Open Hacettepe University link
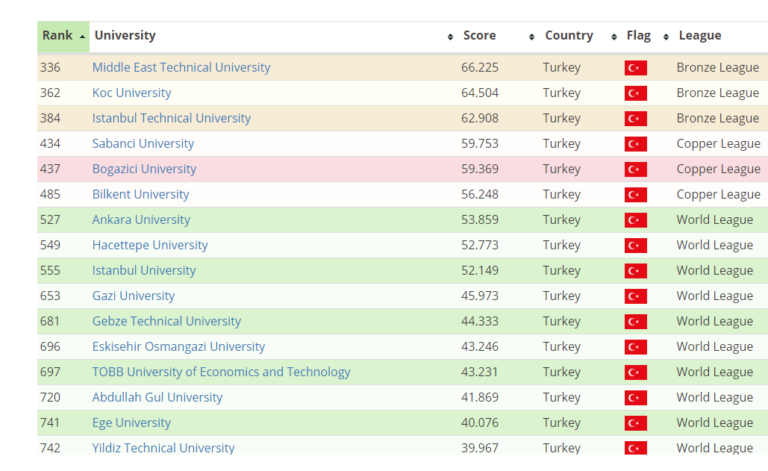This screenshot has height=471, width=768. [x=150, y=245]
